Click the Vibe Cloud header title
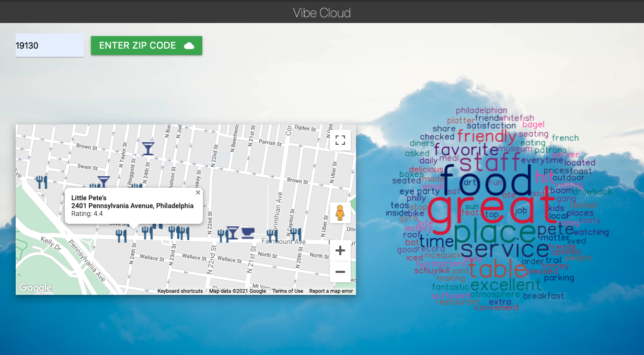The image size is (644, 355). [322, 13]
